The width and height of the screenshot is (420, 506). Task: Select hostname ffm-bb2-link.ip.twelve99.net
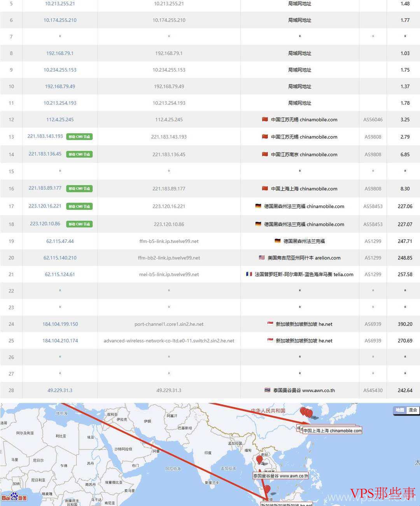tap(169, 258)
